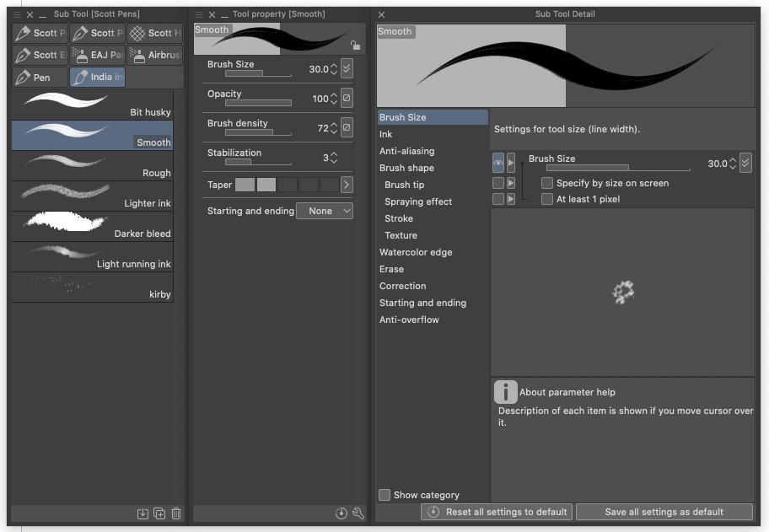The height and width of the screenshot is (532, 769).
Task: Open the Watercolor edge category
Action: [416, 252]
